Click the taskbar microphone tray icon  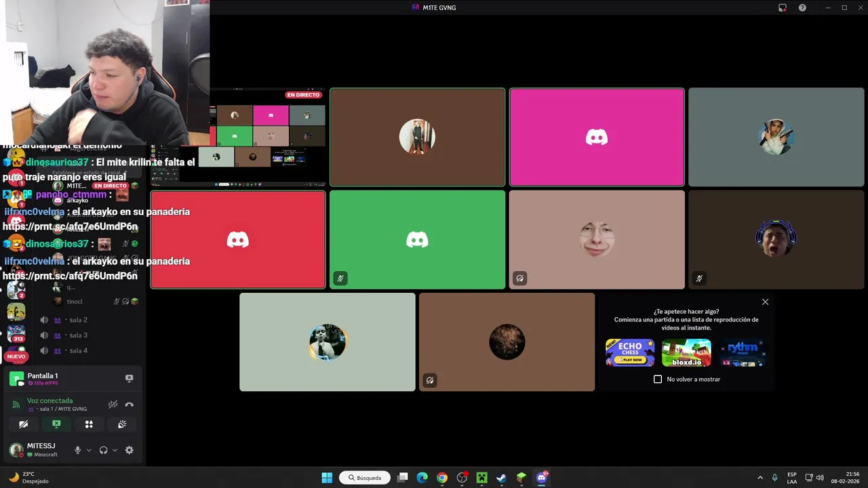(774, 478)
